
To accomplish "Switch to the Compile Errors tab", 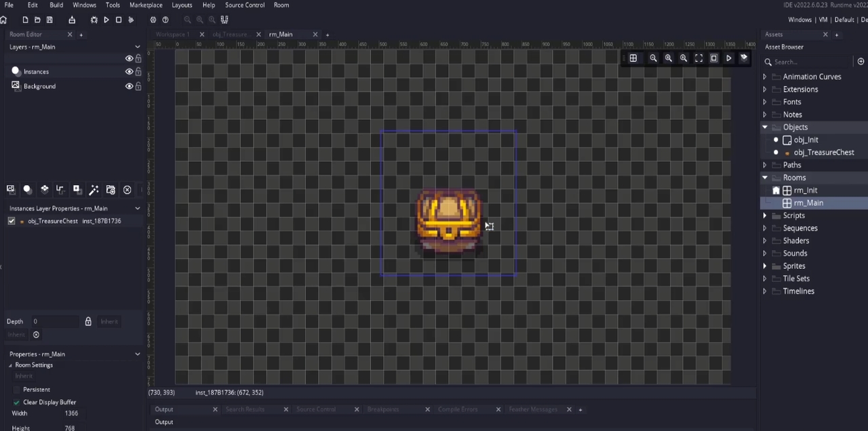I will (x=458, y=409).
